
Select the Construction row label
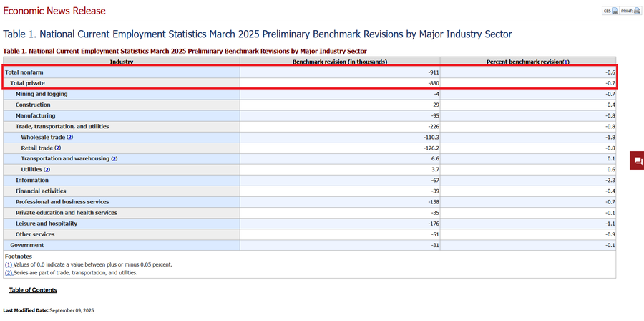[33, 105]
